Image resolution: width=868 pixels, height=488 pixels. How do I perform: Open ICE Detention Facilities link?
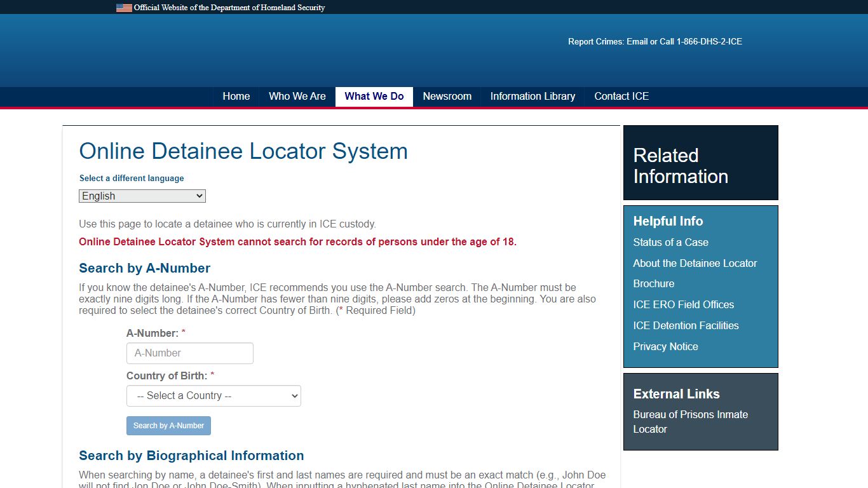click(686, 325)
